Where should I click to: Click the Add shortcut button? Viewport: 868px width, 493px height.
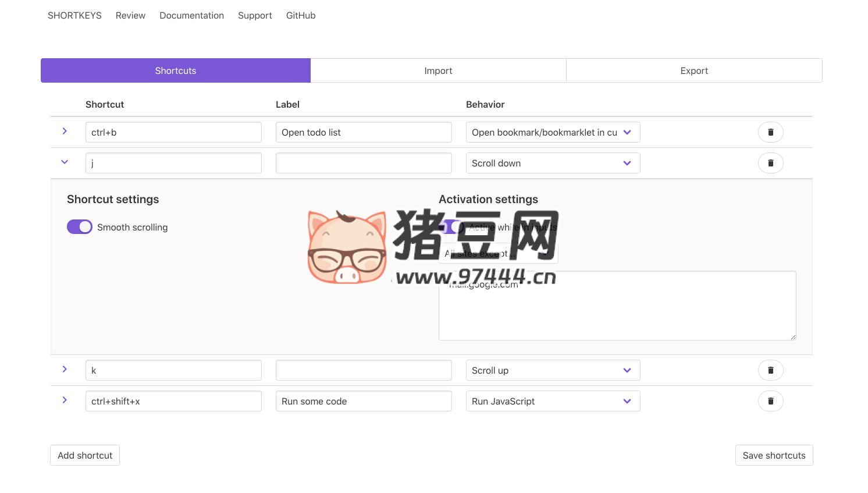[x=85, y=455]
